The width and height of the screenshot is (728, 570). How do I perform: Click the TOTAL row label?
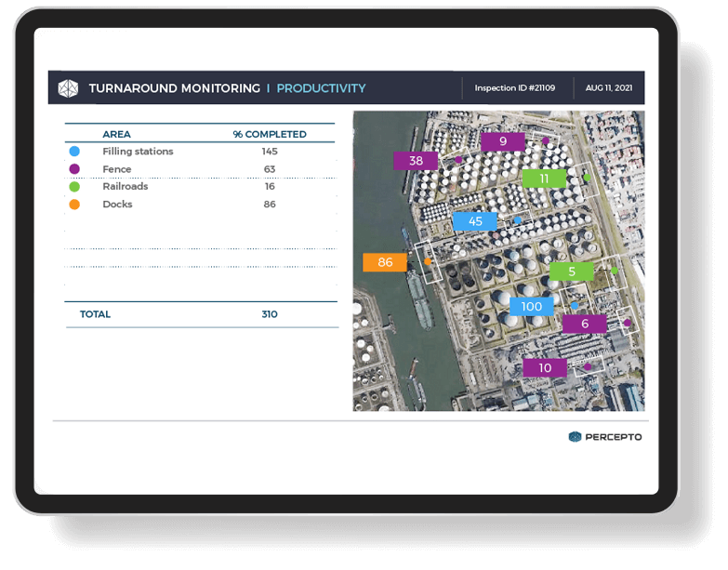[x=95, y=314]
